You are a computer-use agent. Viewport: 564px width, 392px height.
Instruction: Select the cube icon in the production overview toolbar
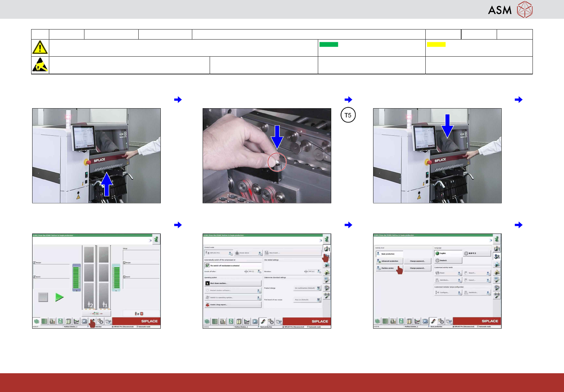(x=37, y=321)
